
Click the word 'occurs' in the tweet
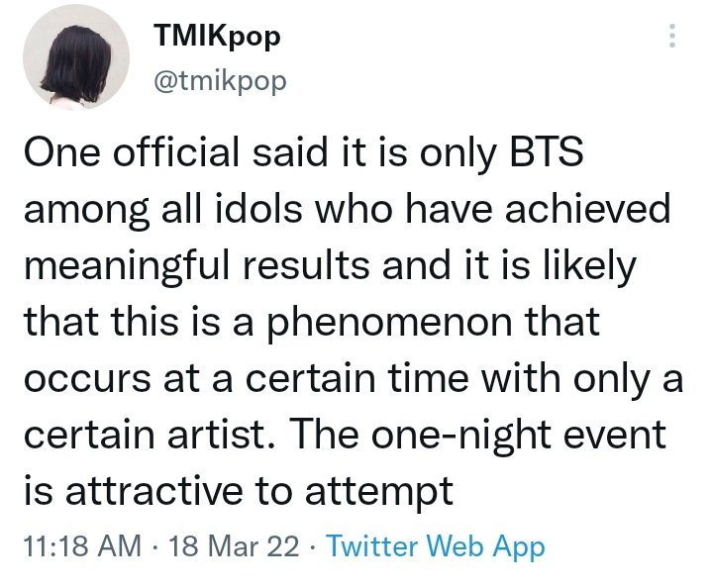[x=87, y=379]
